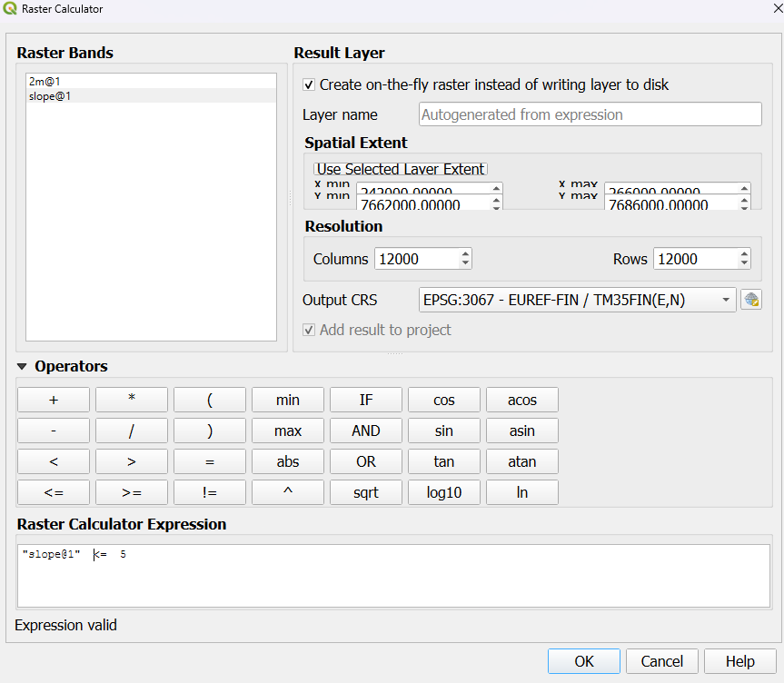Viewport: 784px width, 683px height.
Task: Insert the not equal operator
Action: [210, 492]
